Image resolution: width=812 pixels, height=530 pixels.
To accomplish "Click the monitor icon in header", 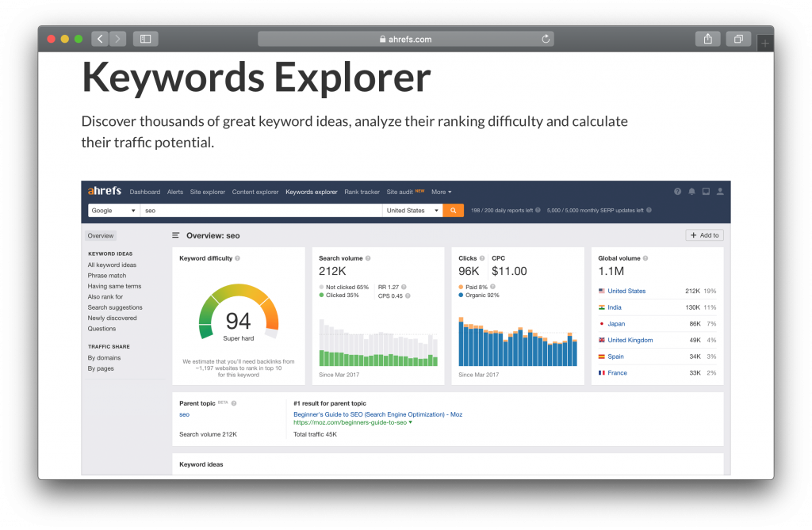I will tap(706, 192).
